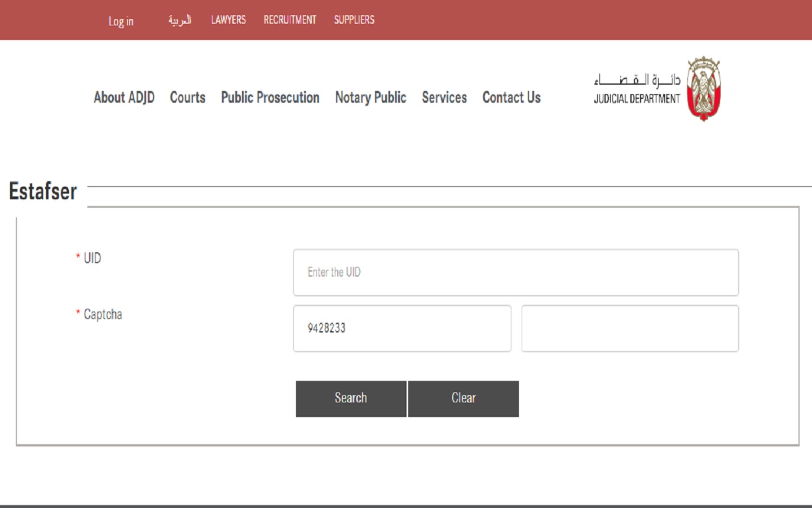Screen dimensions: 812x508
Task: Visit the RECRUITMENT section
Action: click(x=290, y=20)
